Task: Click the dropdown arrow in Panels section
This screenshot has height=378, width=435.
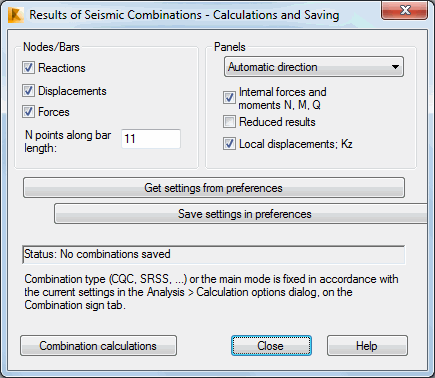Action: 395,67
